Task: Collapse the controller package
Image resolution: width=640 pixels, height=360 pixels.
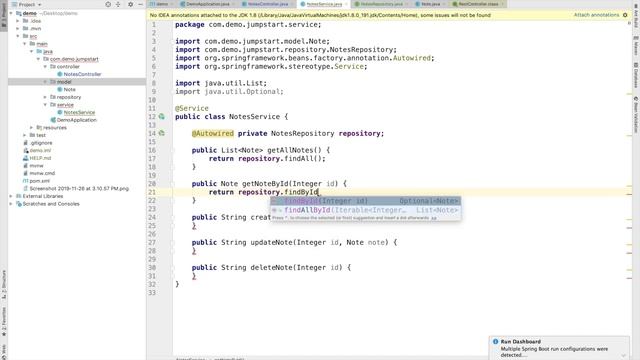Action: point(45,67)
